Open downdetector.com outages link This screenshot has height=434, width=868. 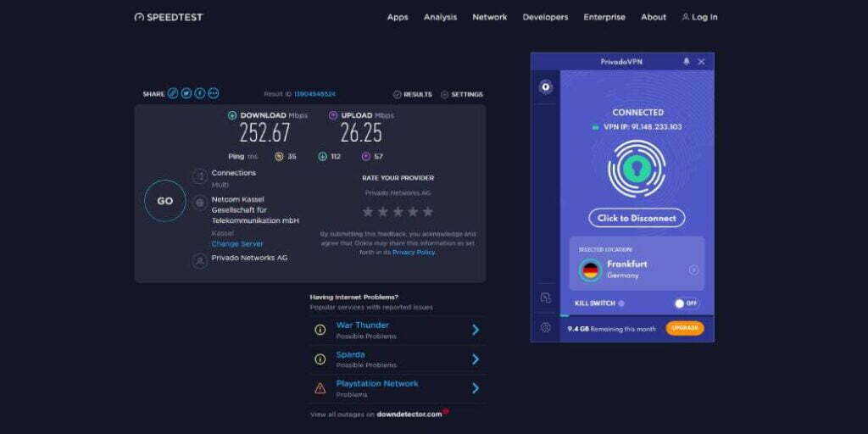[409, 414]
